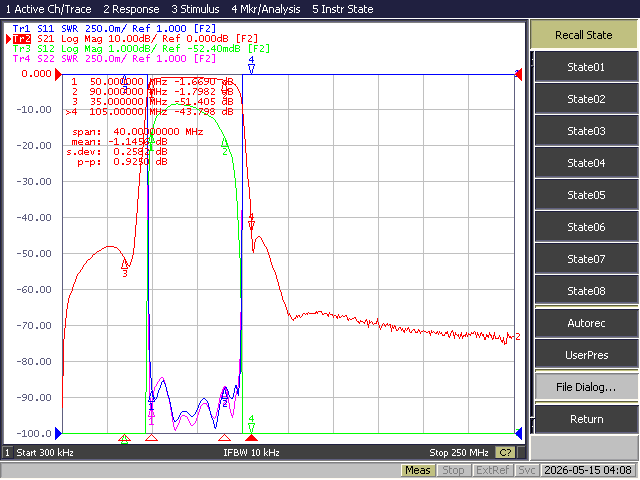Click the Meas status indicator

pyautogui.click(x=418, y=471)
